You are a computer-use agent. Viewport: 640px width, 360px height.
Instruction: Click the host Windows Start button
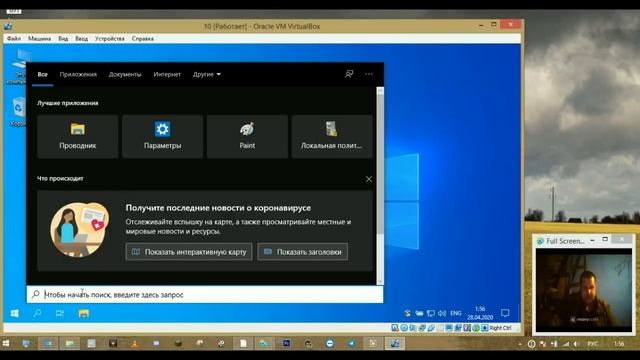coord(6,344)
